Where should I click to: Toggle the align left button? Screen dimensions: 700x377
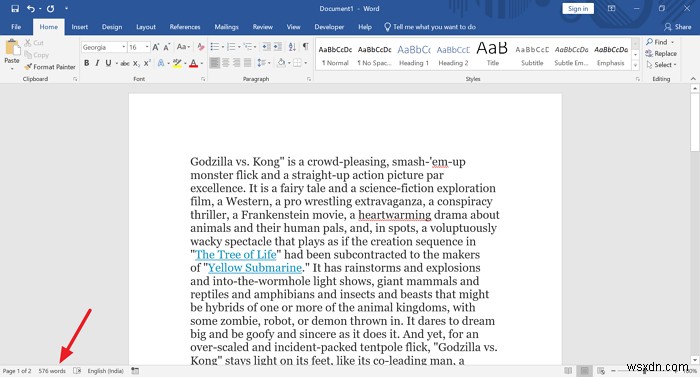tap(215, 63)
